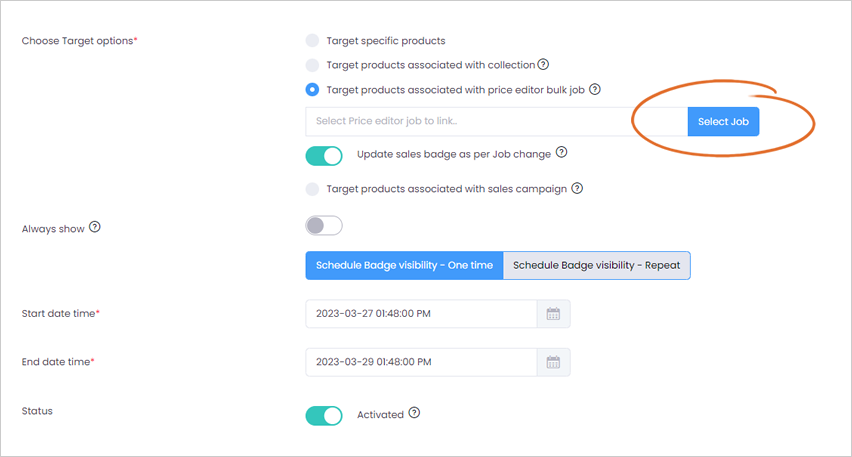The width and height of the screenshot is (852, 457).
Task: Open help icon beside sales campaign option
Action: (577, 188)
